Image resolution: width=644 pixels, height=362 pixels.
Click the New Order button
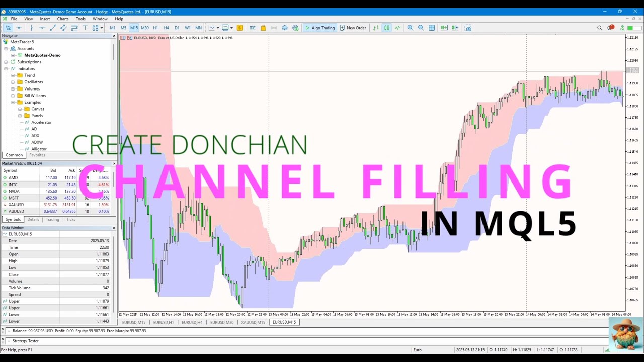[353, 28]
